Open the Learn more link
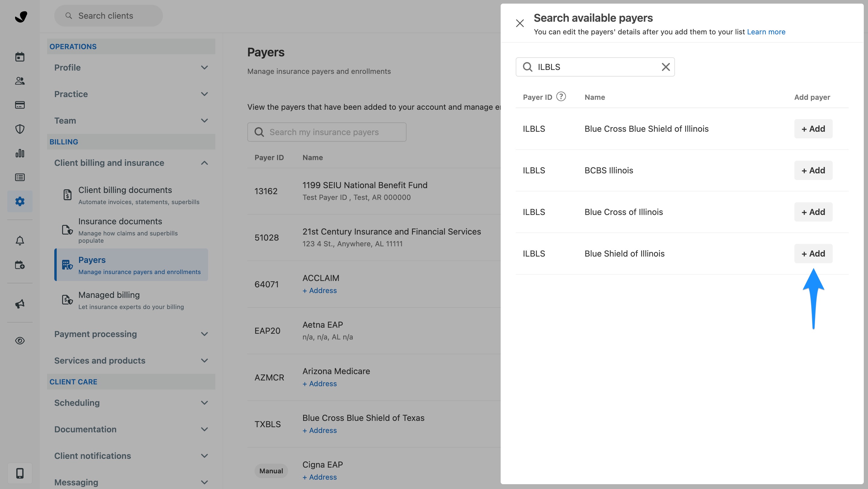Image resolution: width=868 pixels, height=489 pixels. click(x=766, y=32)
